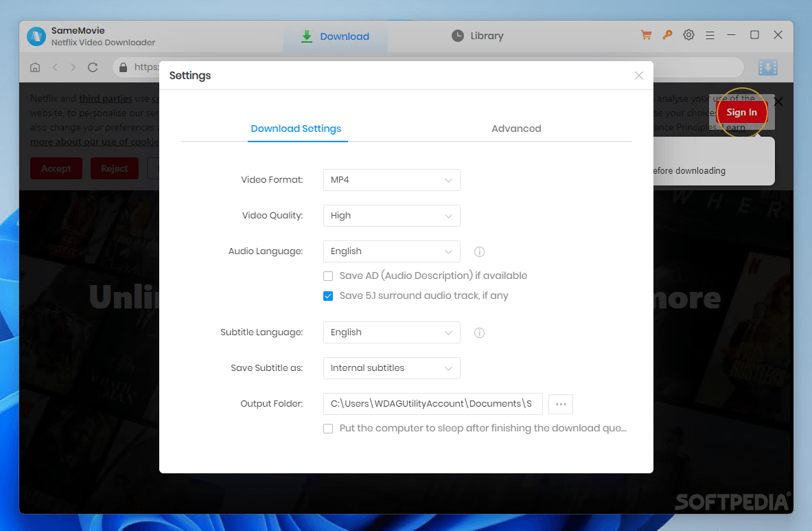812x531 pixels.
Task: Click the key register icon
Action: click(x=667, y=35)
